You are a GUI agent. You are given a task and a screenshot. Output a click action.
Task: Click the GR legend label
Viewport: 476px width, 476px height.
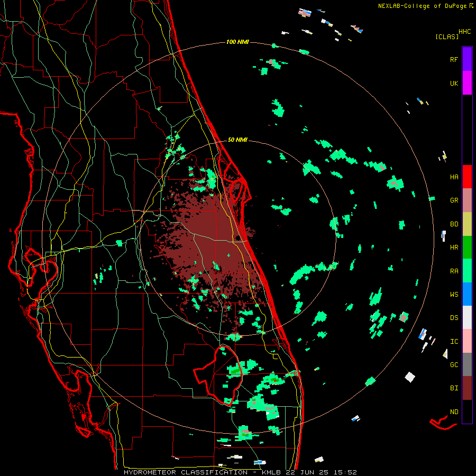tap(454, 200)
